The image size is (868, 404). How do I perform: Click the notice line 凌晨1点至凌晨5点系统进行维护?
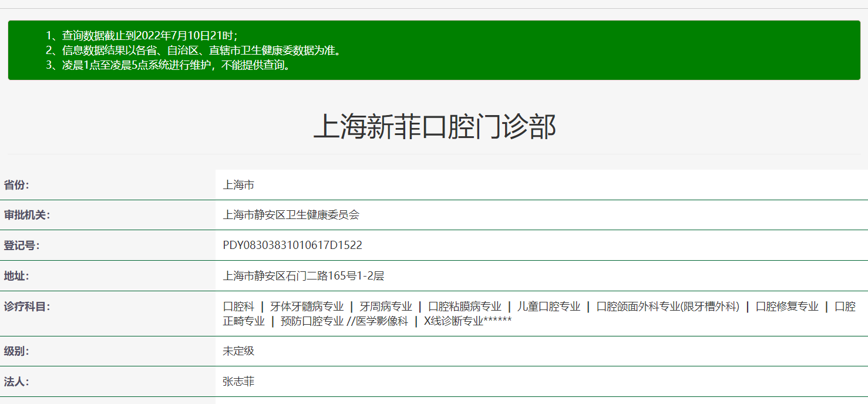tap(169, 65)
